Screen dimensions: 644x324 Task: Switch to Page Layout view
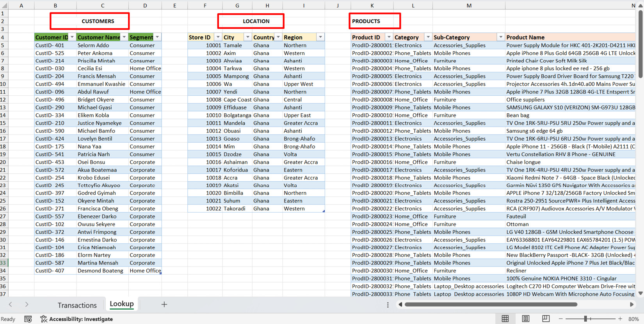coord(526,319)
